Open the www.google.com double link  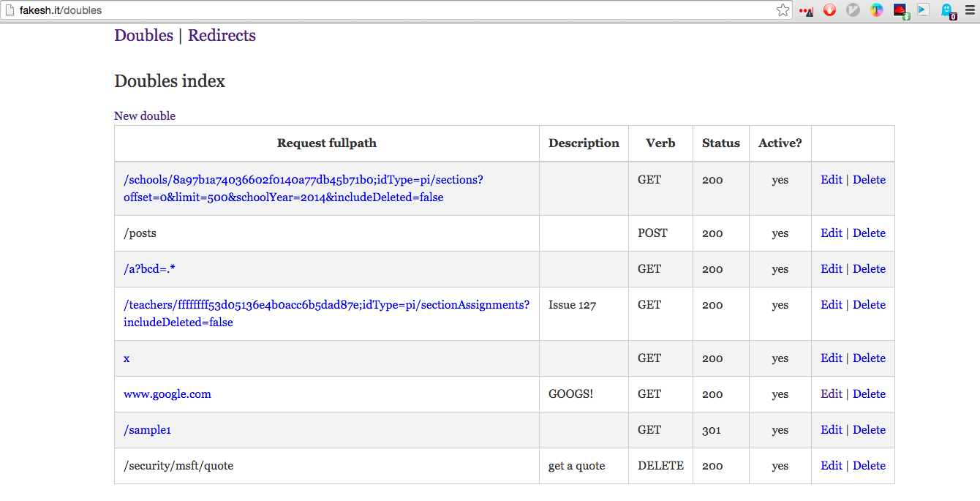pyautogui.click(x=167, y=394)
